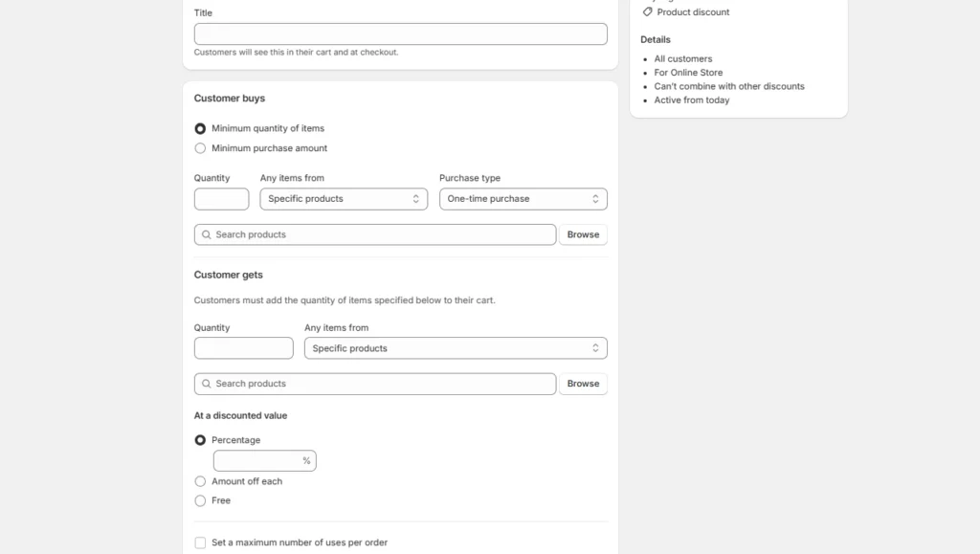Open the Specific products dropdown under Customer buys
This screenshot has width=980, height=554.
(x=343, y=199)
